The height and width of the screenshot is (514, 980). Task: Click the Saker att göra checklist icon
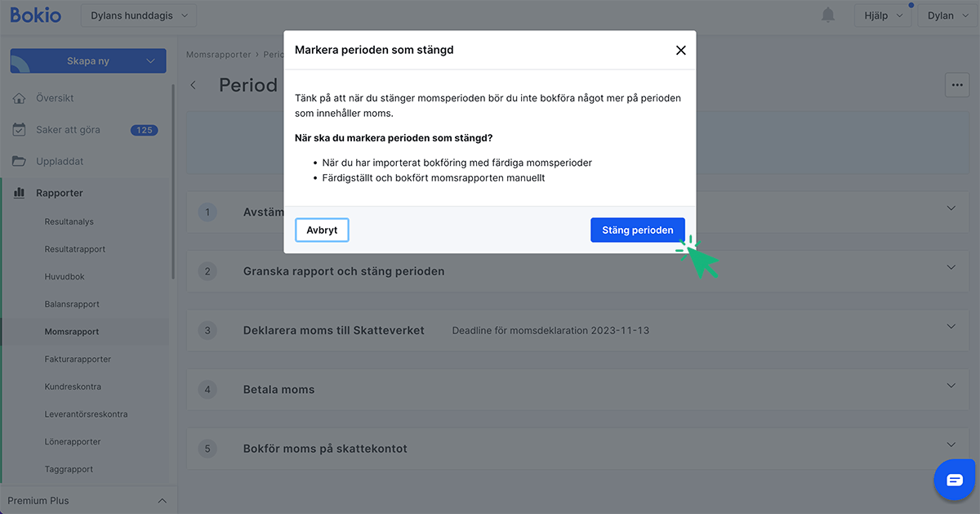point(18,129)
